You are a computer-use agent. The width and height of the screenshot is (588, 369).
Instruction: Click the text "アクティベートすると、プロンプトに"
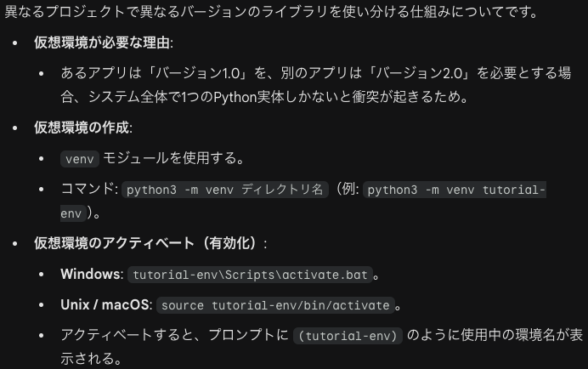[174, 336]
